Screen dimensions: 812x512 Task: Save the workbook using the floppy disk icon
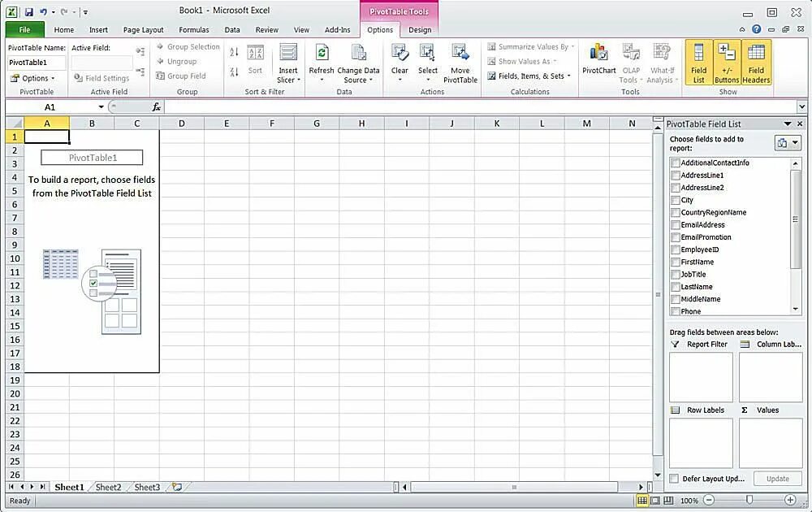pyautogui.click(x=29, y=12)
